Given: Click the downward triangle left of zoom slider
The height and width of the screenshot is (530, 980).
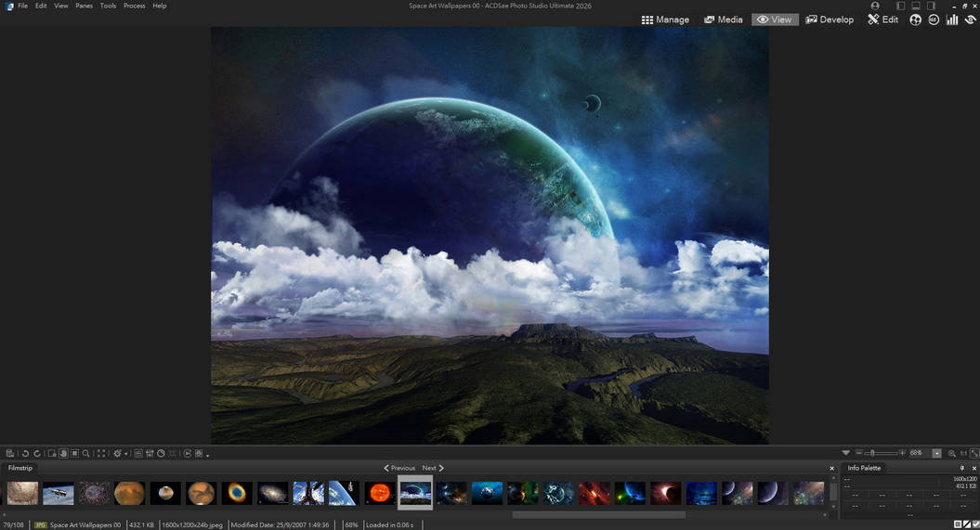Looking at the screenshot, I should (x=845, y=453).
